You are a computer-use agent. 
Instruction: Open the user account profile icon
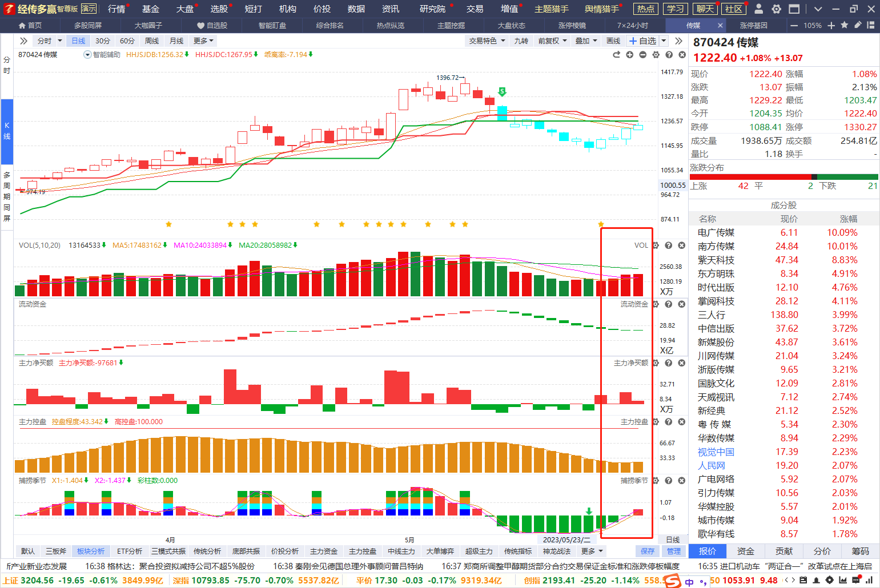coord(758,9)
